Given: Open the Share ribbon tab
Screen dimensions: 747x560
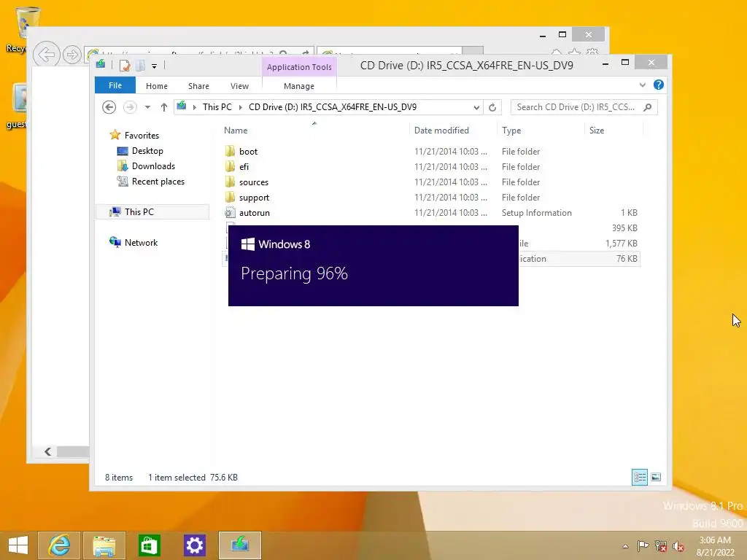Looking at the screenshot, I should [x=198, y=86].
